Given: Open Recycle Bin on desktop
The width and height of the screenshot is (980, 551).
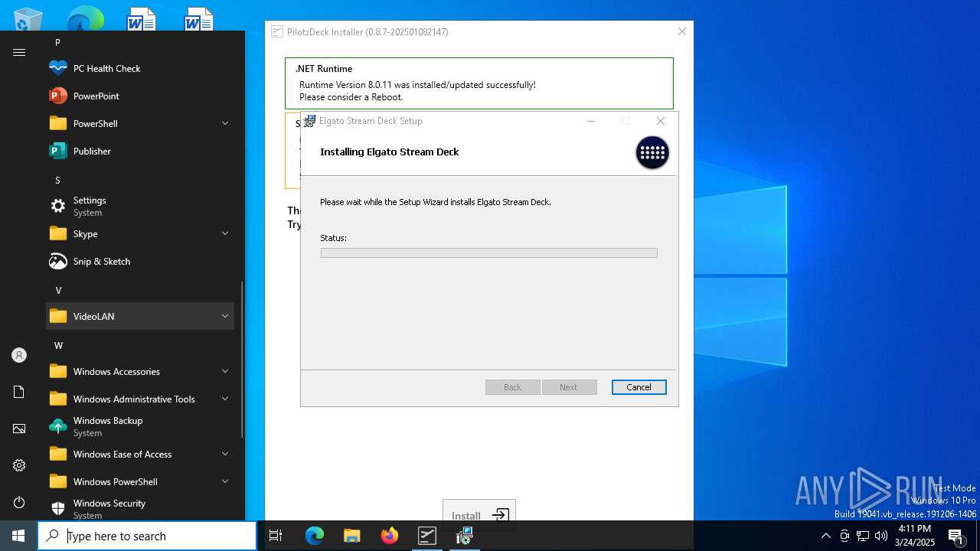Looking at the screenshot, I should 28,18.
